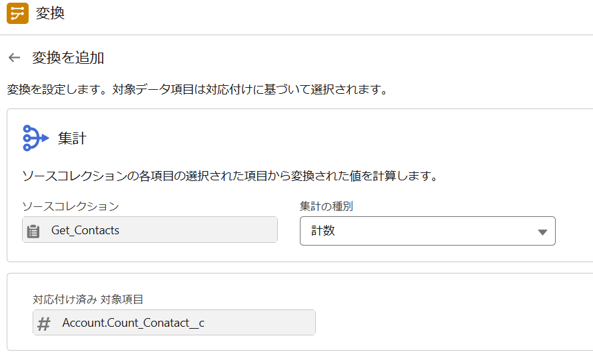Click the 変換 panel title

50,13
